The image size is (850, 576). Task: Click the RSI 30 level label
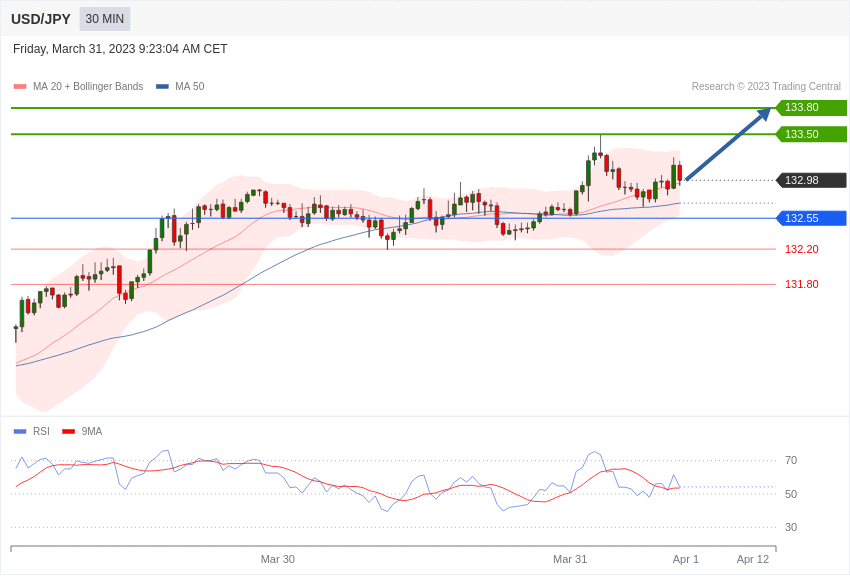click(x=791, y=527)
